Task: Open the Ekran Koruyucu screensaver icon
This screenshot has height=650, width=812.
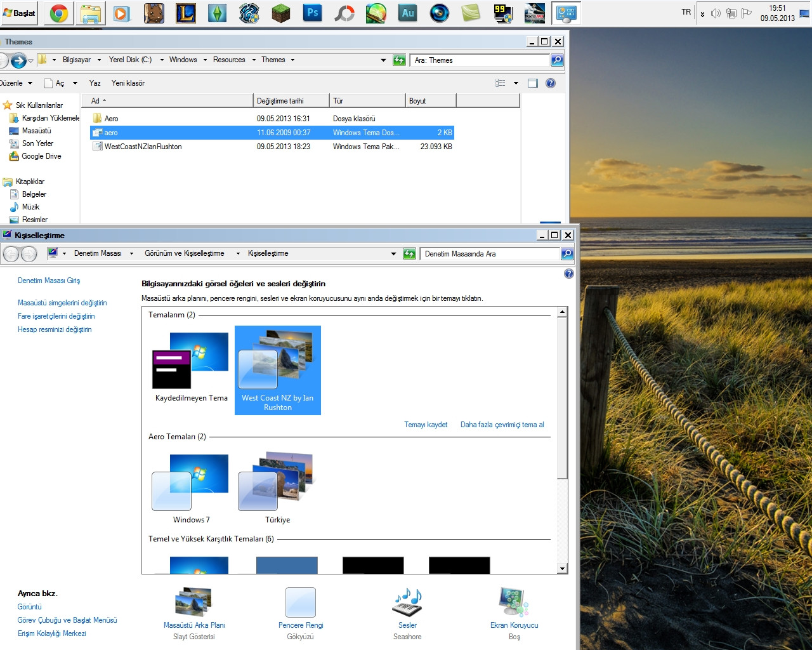Action: (514, 602)
